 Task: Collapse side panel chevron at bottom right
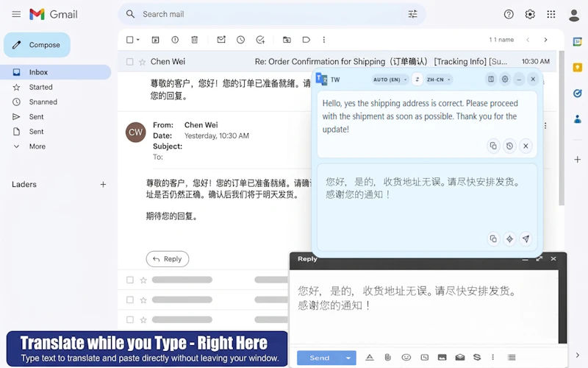point(577,355)
